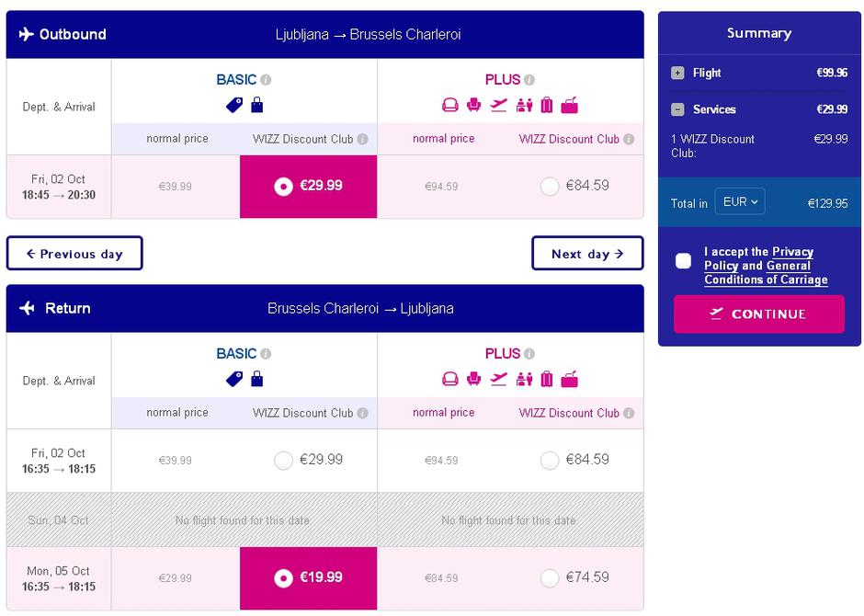Image resolution: width=864 pixels, height=616 pixels.
Task: Select outbound PLUS WIZZ Discount Club €84.59 fare
Action: pyautogui.click(x=550, y=187)
